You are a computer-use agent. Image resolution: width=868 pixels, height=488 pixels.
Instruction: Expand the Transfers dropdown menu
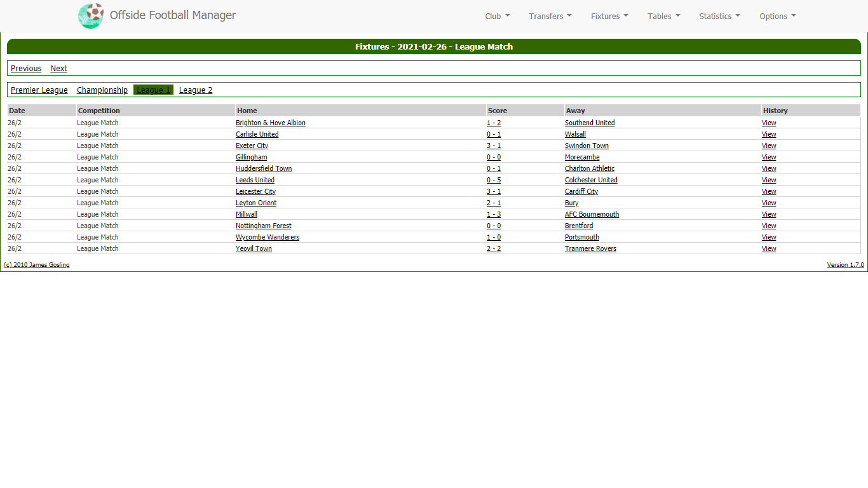tap(550, 17)
